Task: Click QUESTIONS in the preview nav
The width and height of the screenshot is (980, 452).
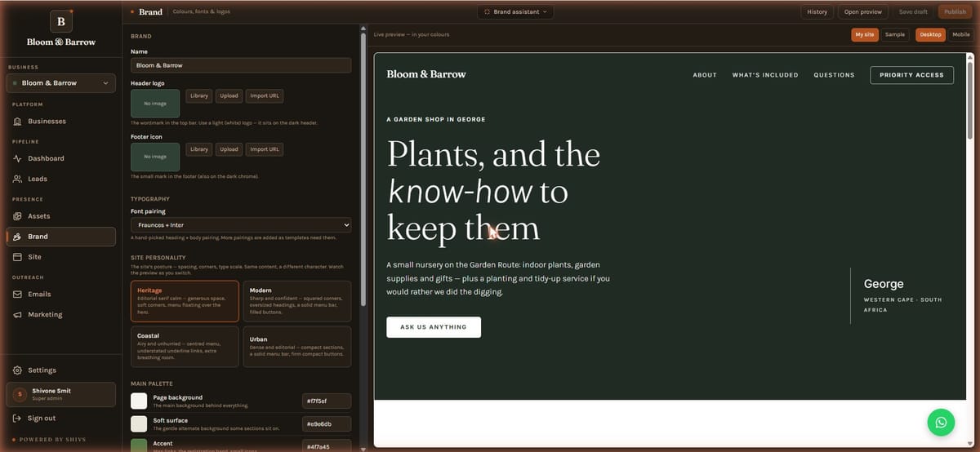Action: [834, 75]
